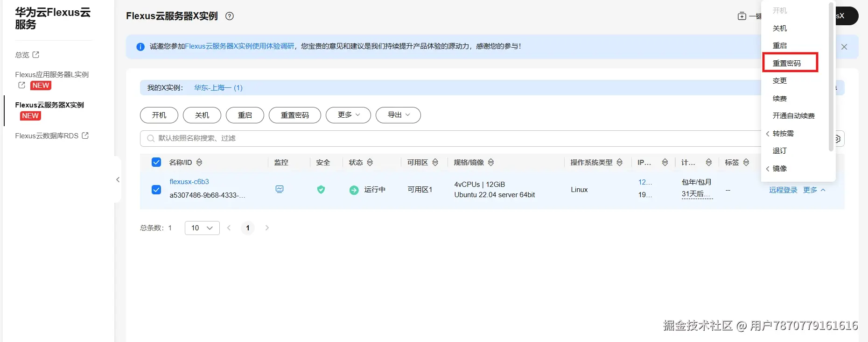
Task: Sort by 计费 column sort icon
Action: pyautogui.click(x=709, y=162)
